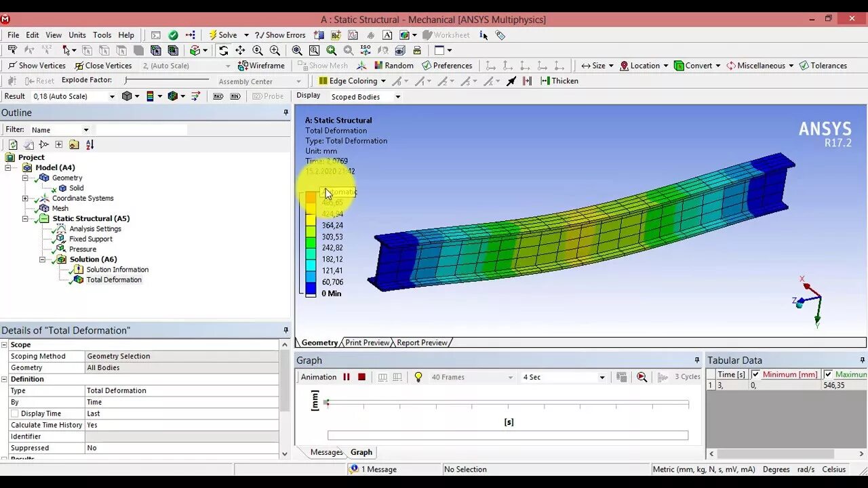Collapse the Solution (A6) node

tap(42, 260)
